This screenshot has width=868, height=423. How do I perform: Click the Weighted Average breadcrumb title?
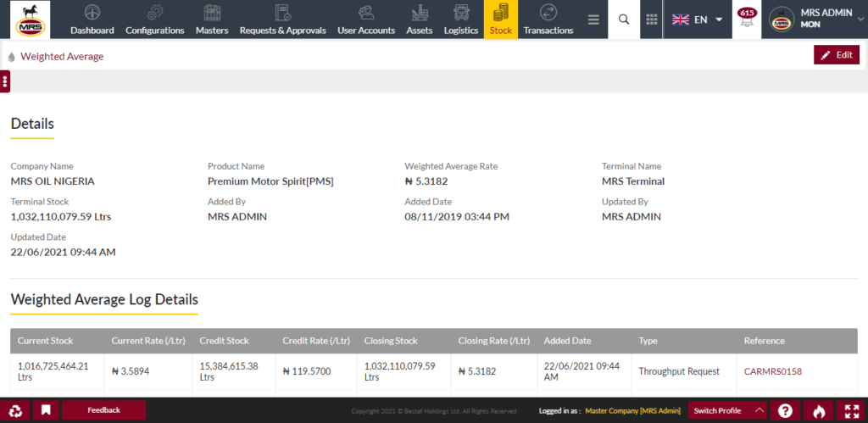(62, 57)
